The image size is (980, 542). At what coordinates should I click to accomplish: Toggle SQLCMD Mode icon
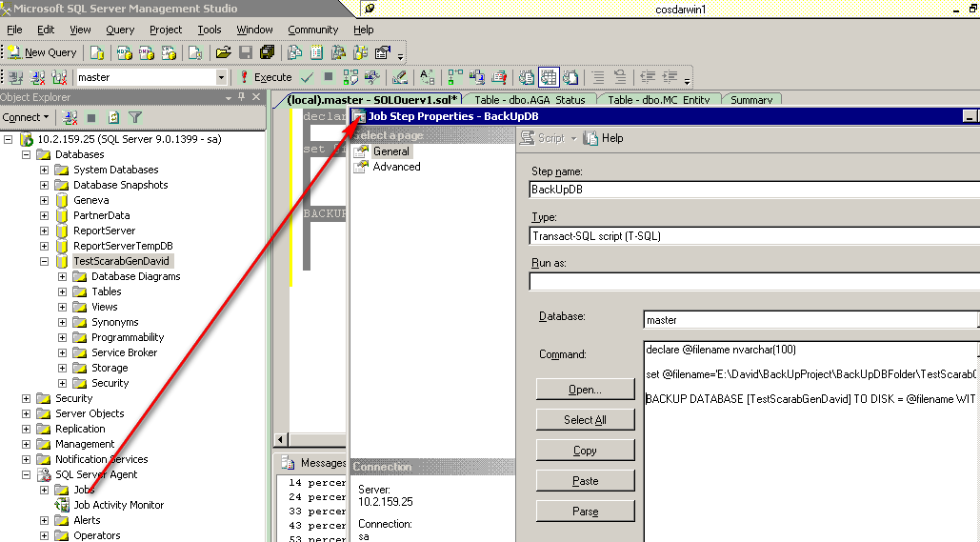[x=499, y=77]
